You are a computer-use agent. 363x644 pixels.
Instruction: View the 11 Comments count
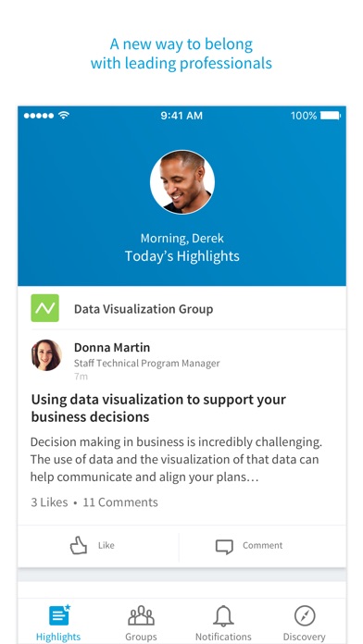[120, 502]
